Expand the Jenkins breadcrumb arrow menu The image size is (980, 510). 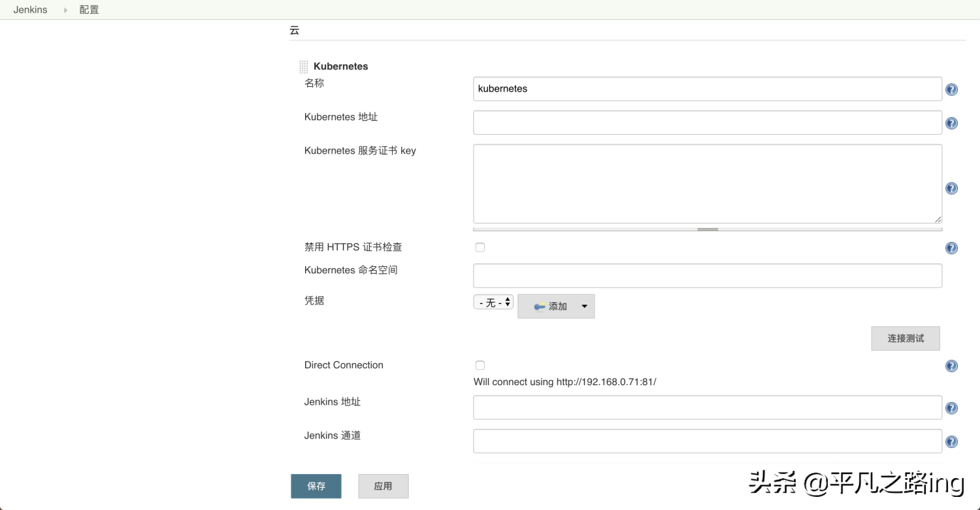65,10
